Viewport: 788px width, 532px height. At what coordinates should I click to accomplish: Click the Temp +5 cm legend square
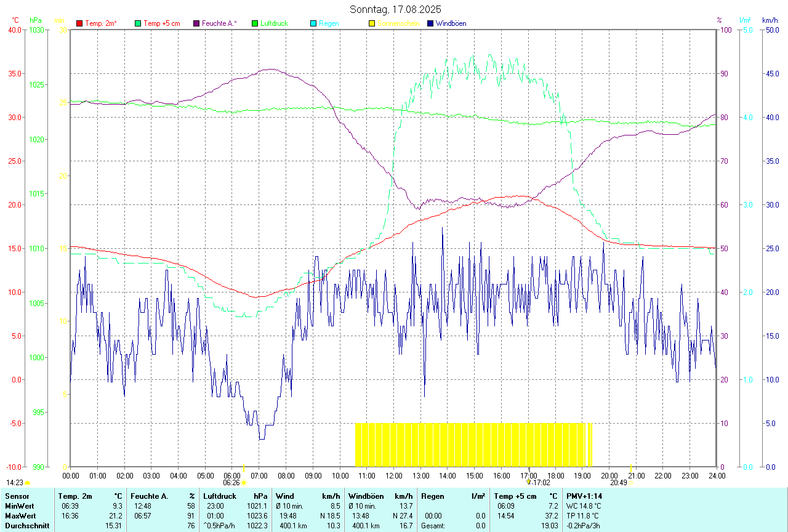click(138, 23)
